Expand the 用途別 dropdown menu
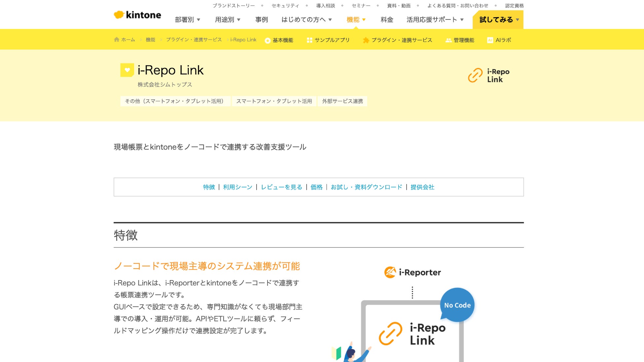This screenshot has width=644, height=362. 228,20
